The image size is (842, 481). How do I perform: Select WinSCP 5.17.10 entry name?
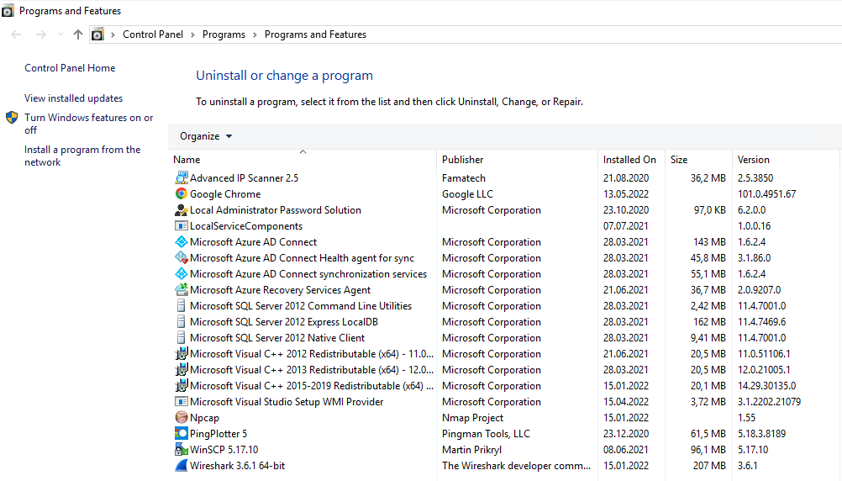(x=224, y=449)
